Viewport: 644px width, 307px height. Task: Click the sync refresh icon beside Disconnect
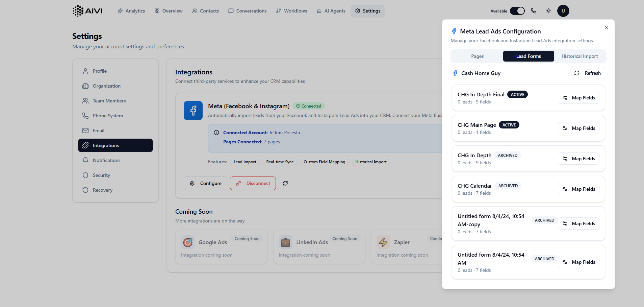tap(285, 183)
